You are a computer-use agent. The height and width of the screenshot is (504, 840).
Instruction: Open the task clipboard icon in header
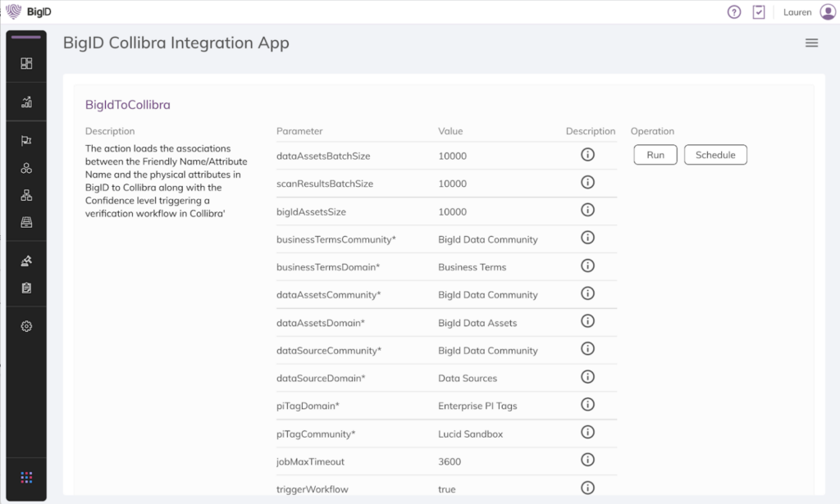coord(759,12)
